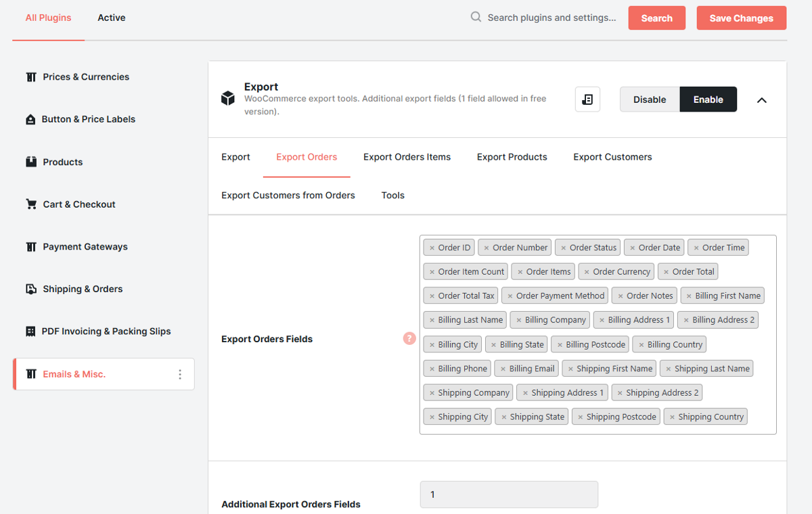The image size is (812, 514).
Task: Click the Products sidebar icon
Action: 31,162
